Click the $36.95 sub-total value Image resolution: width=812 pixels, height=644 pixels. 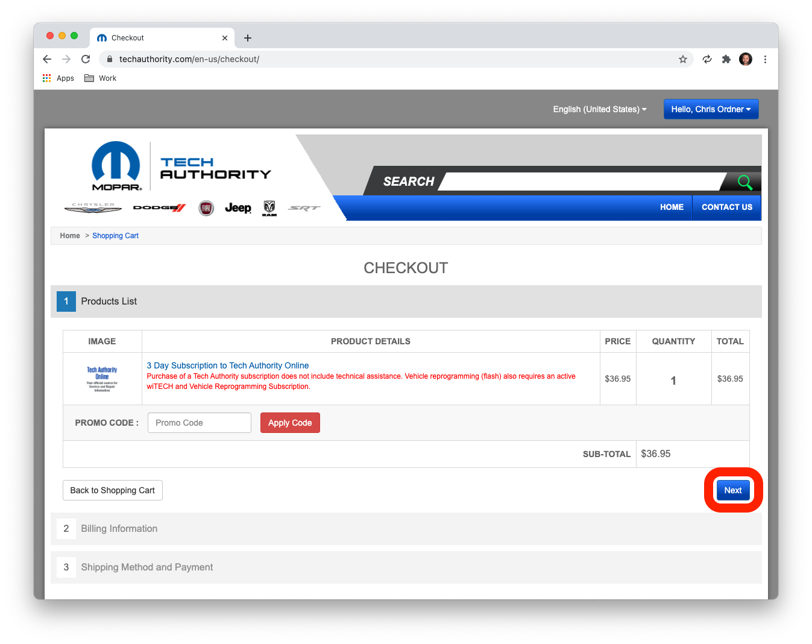656,454
